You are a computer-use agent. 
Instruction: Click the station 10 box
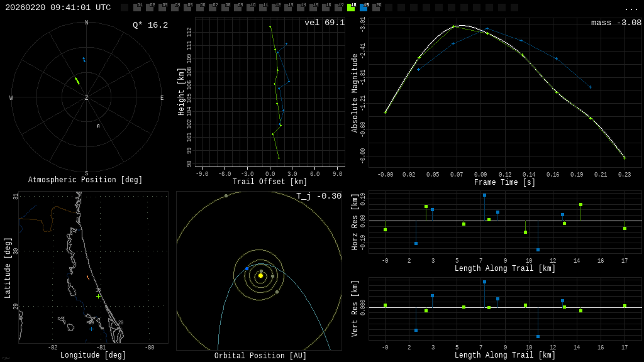tap(250, 8)
